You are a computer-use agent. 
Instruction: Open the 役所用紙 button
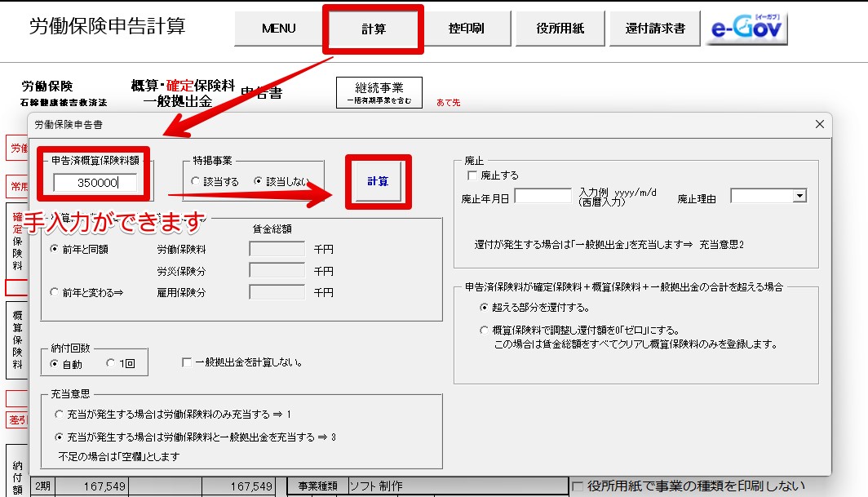coord(560,29)
